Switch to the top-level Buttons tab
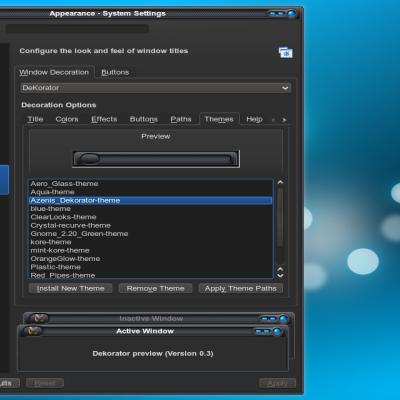The width and height of the screenshot is (400, 400). click(115, 72)
